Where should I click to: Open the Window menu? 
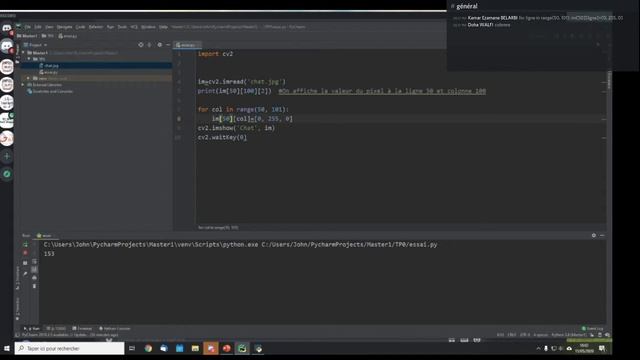point(148,27)
